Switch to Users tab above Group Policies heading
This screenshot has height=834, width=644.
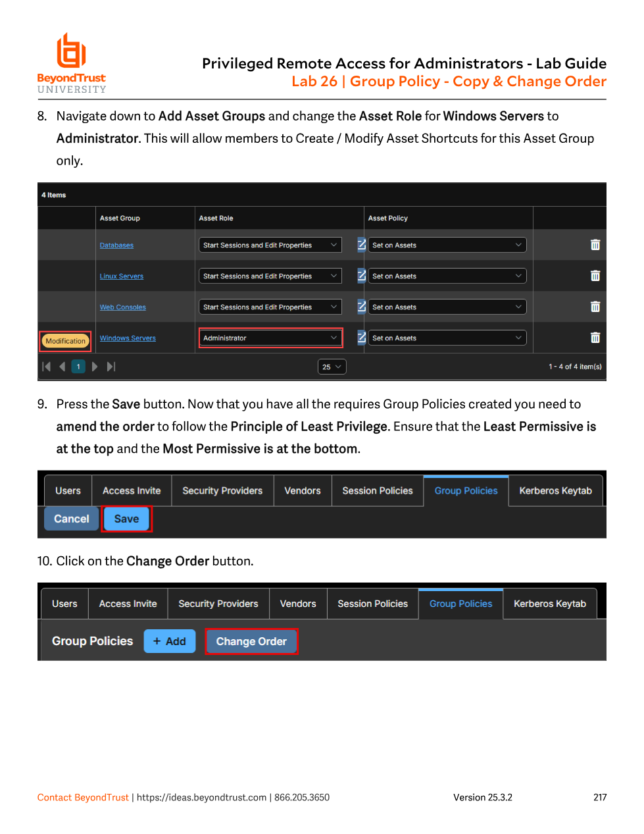(64, 604)
